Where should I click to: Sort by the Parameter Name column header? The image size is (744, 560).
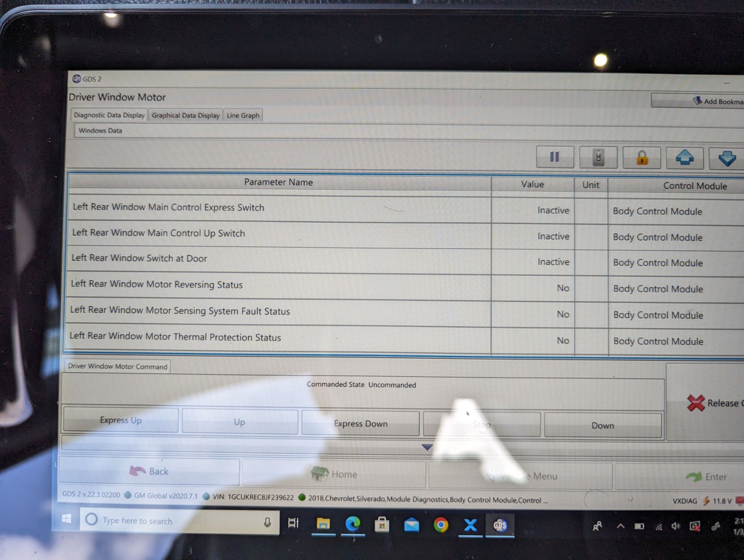tap(279, 183)
